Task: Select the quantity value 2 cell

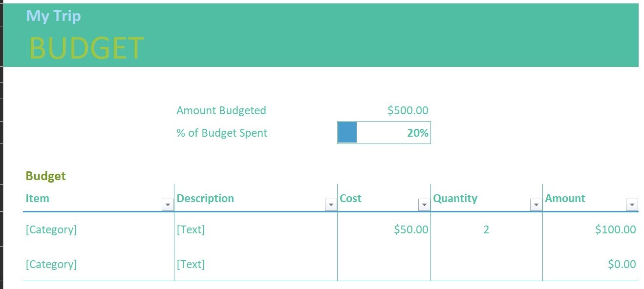Action: point(486,229)
